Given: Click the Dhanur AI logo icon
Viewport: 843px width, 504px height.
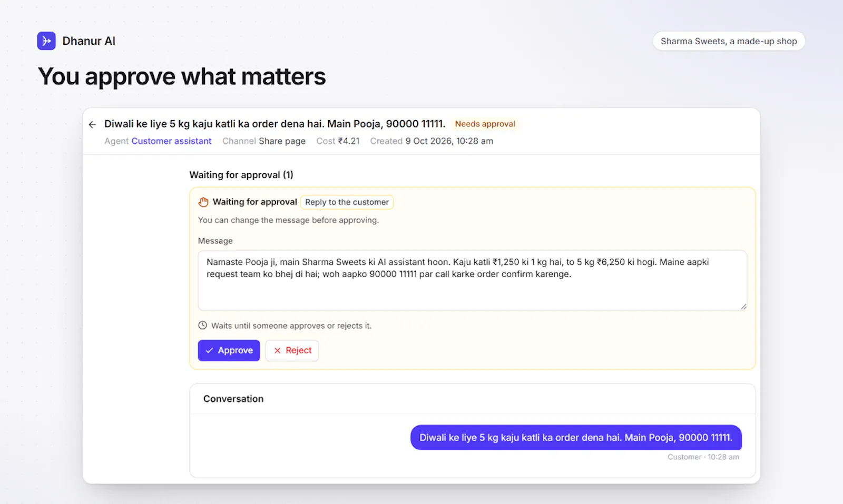Looking at the screenshot, I should pyautogui.click(x=46, y=41).
